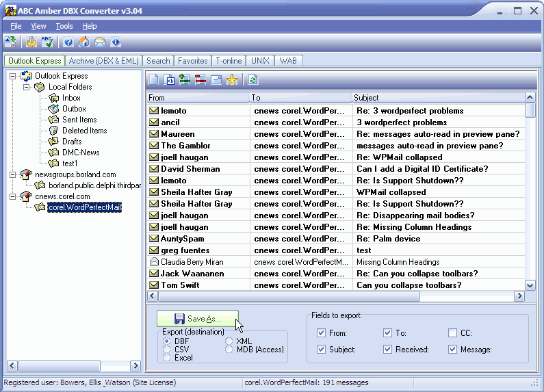544x392 pixels.
Task: Collapse the Outlook Express tree root
Action: pos(12,76)
